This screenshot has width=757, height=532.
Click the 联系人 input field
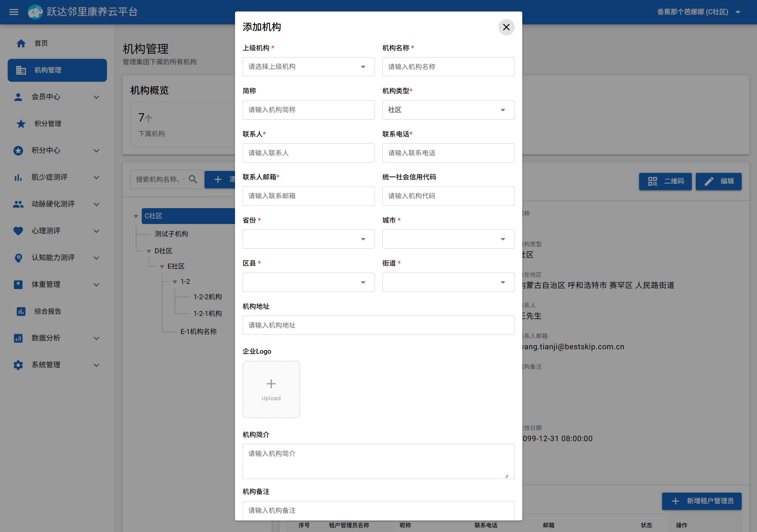pos(308,153)
